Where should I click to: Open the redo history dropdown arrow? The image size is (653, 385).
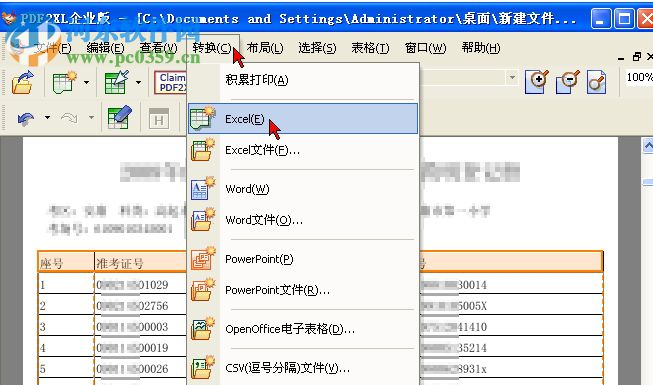pyautogui.click(x=91, y=118)
